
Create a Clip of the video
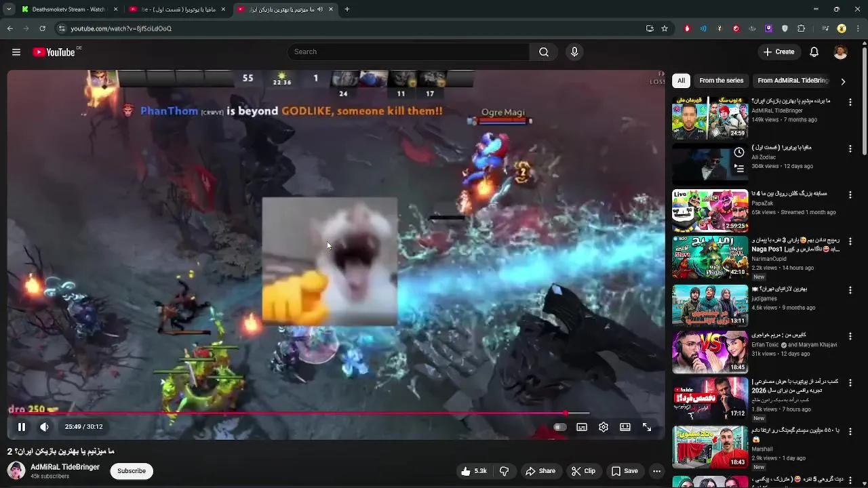583,471
